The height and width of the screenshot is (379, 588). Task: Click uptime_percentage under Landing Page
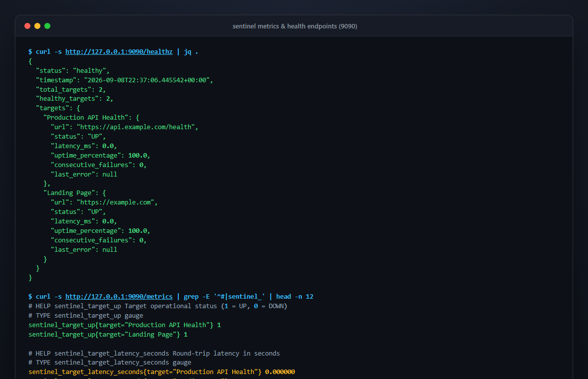pos(101,231)
